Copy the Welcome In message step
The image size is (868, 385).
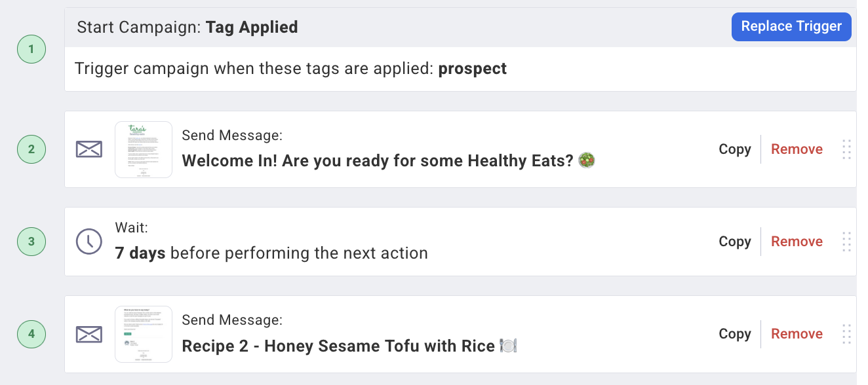coord(735,149)
